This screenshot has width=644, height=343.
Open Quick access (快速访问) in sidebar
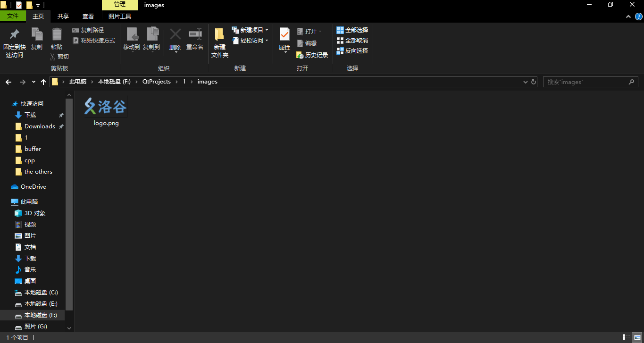(32, 104)
